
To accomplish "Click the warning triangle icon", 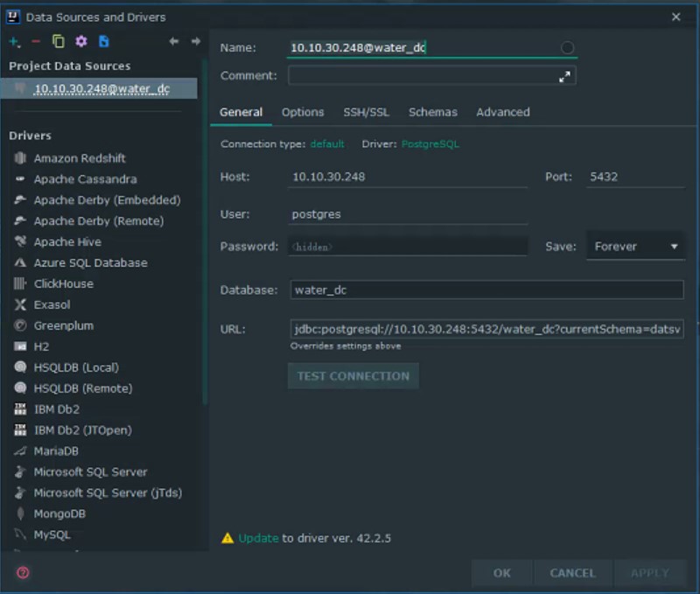I will pos(227,538).
